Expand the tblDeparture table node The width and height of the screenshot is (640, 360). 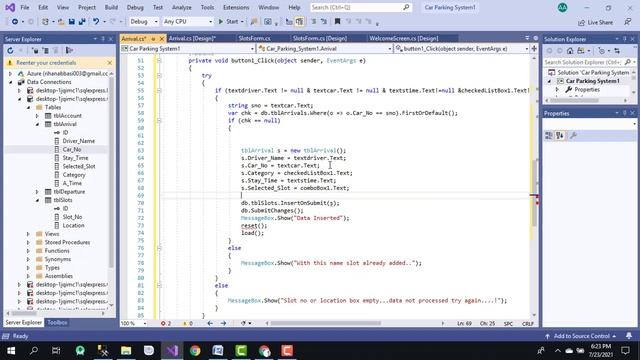[38, 192]
